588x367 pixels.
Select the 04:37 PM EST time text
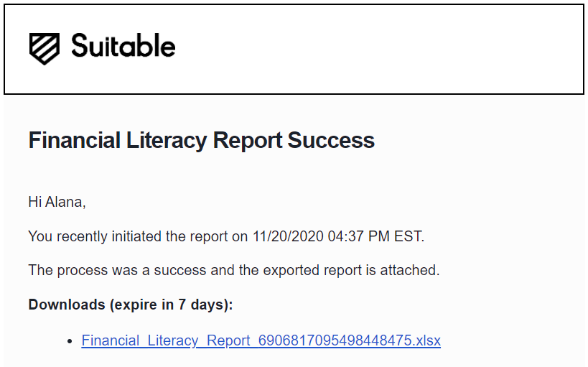375,236
